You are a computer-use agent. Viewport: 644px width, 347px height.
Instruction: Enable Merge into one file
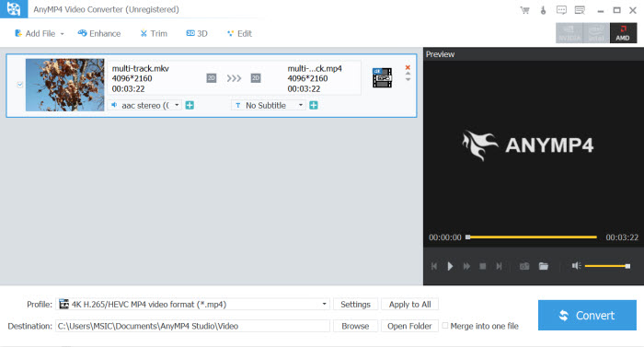coord(445,326)
